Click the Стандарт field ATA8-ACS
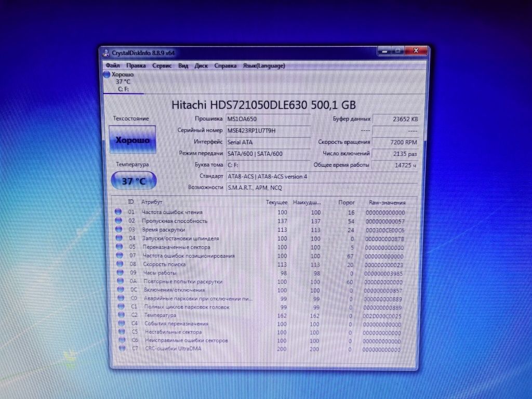 322,177
